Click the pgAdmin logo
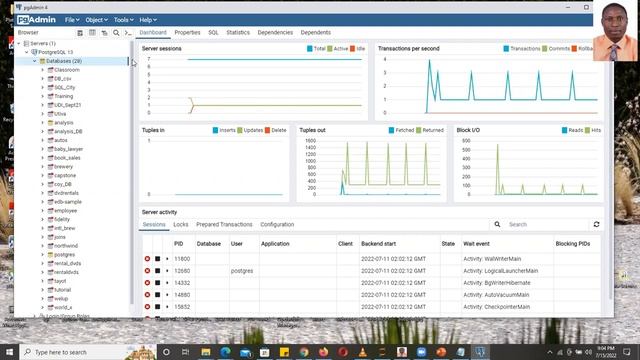 pyautogui.click(x=36, y=20)
